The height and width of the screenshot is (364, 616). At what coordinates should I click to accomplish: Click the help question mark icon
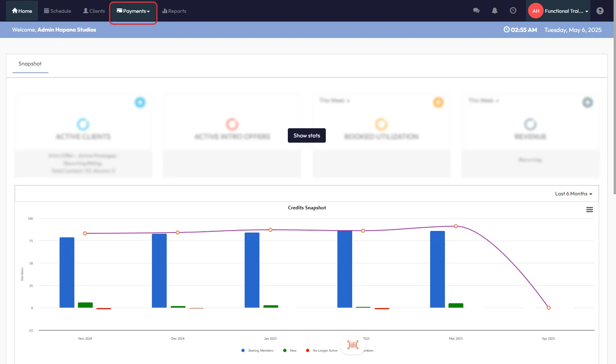coord(600,11)
